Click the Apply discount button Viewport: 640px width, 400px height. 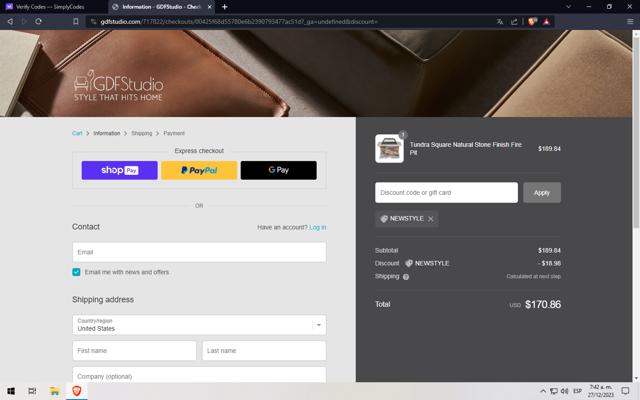click(x=542, y=192)
